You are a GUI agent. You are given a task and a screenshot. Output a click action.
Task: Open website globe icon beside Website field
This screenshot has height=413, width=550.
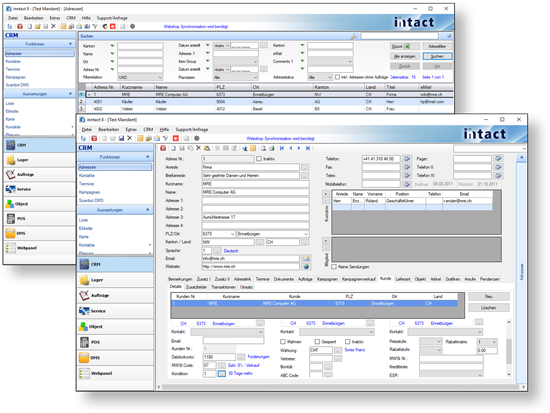point(306,267)
